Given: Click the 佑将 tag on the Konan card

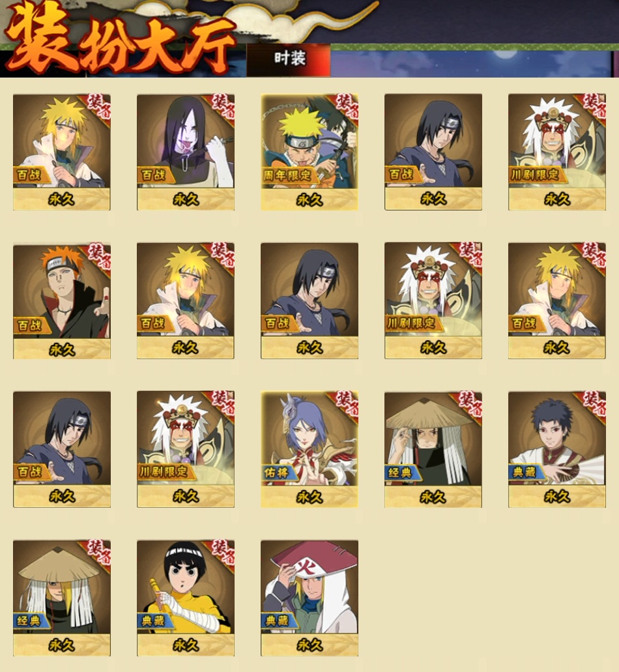Looking at the screenshot, I should pyautogui.click(x=276, y=473).
